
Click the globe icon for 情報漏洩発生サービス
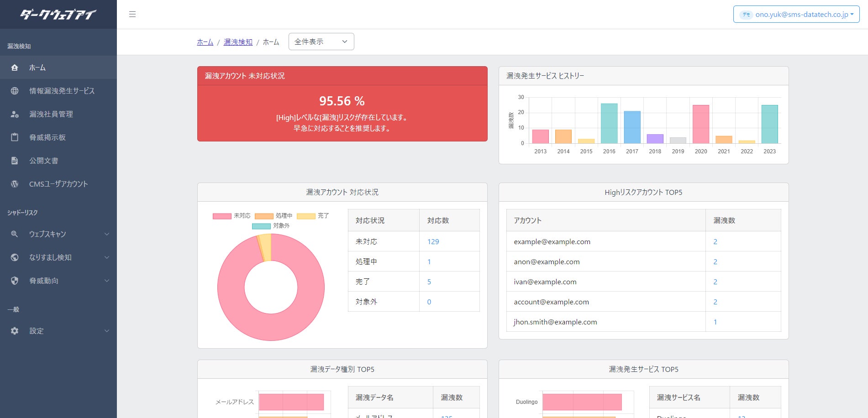click(x=15, y=91)
